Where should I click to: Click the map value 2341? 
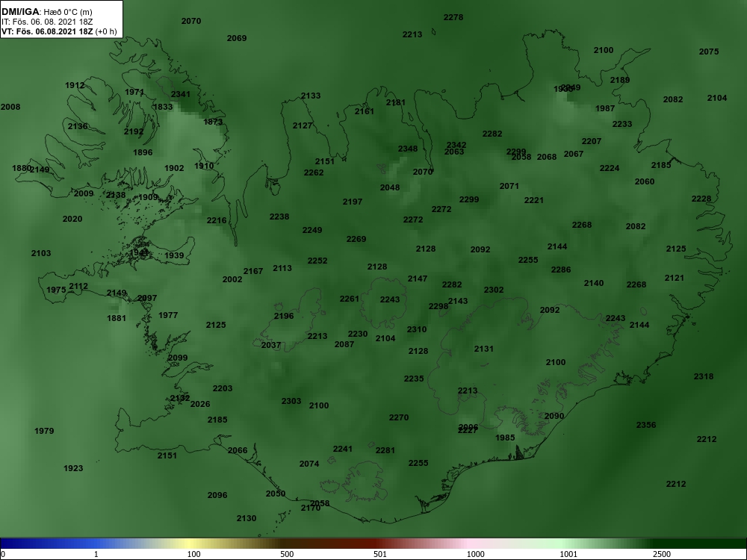[x=181, y=94]
